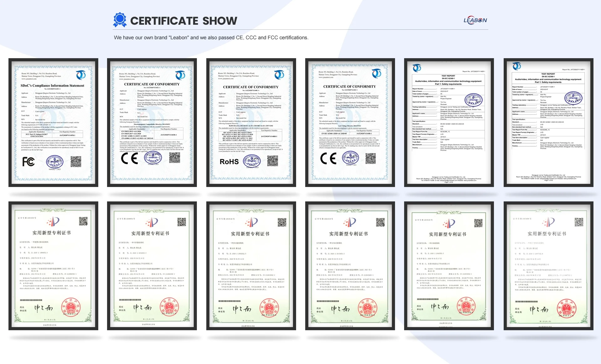Click the QR code on FCC certificate
This screenshot has width=601, height=364.
(76, 161)
